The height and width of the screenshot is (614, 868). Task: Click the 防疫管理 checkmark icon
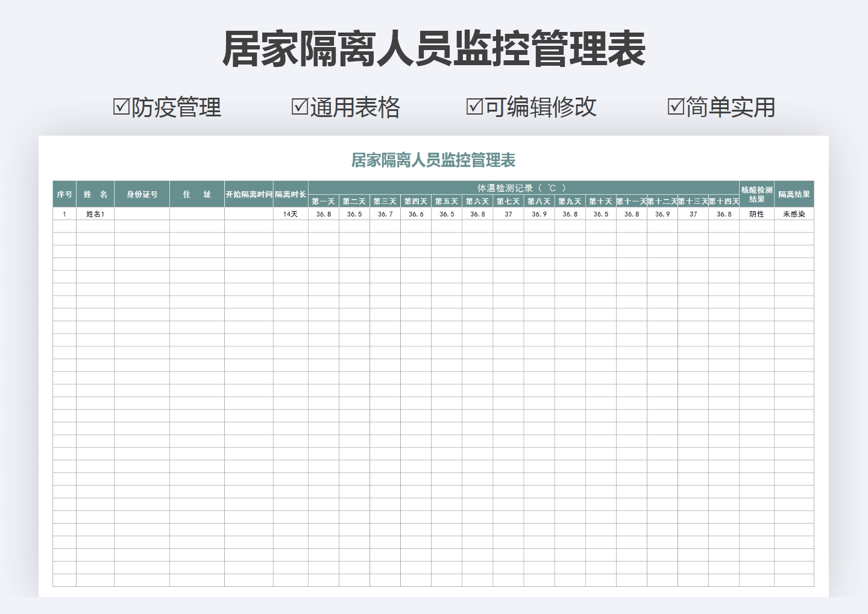coord(120,106)
